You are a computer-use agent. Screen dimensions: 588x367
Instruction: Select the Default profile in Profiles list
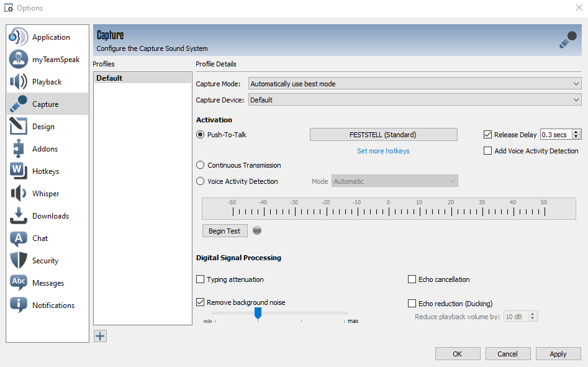coord(142,78)
